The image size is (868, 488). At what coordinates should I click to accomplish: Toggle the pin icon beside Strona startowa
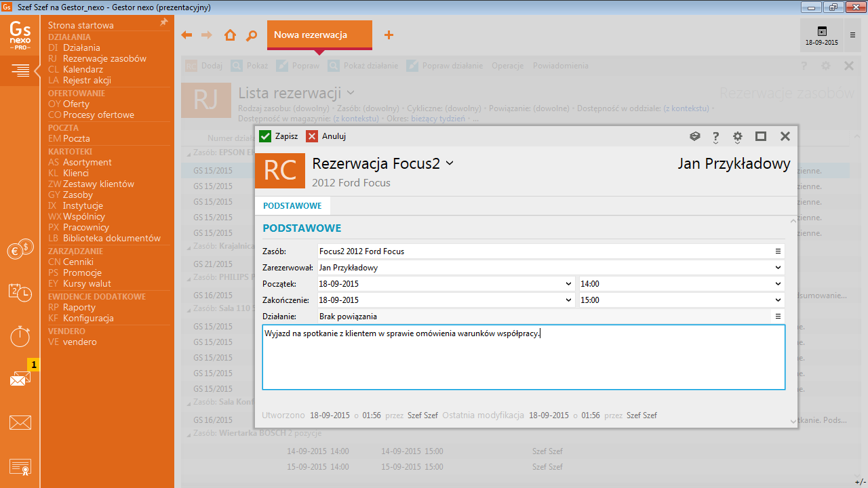[x=163, y=22]
